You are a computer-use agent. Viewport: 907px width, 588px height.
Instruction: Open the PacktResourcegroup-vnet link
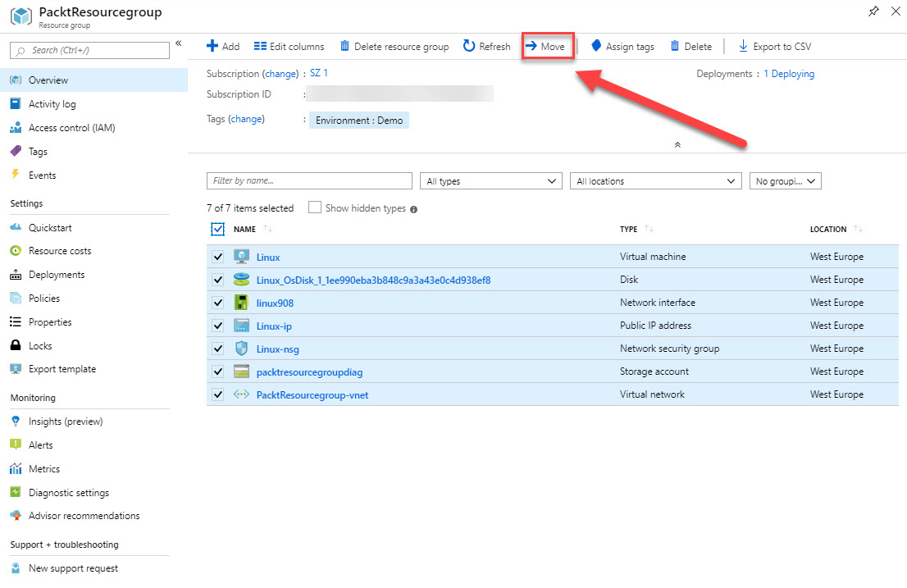(312, 395)
